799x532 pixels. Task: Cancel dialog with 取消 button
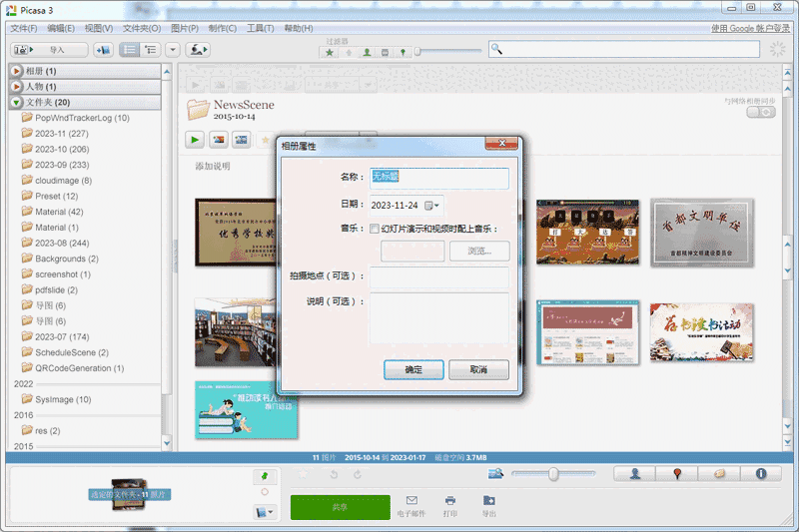(x=478, y=369)
